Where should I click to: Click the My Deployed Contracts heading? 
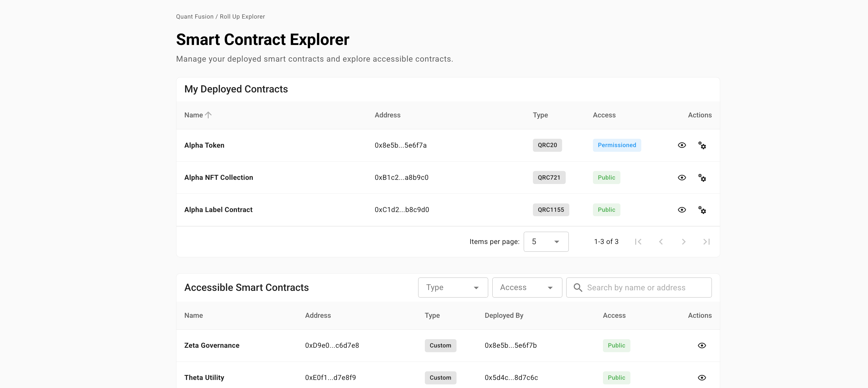[x=236, y=89]
